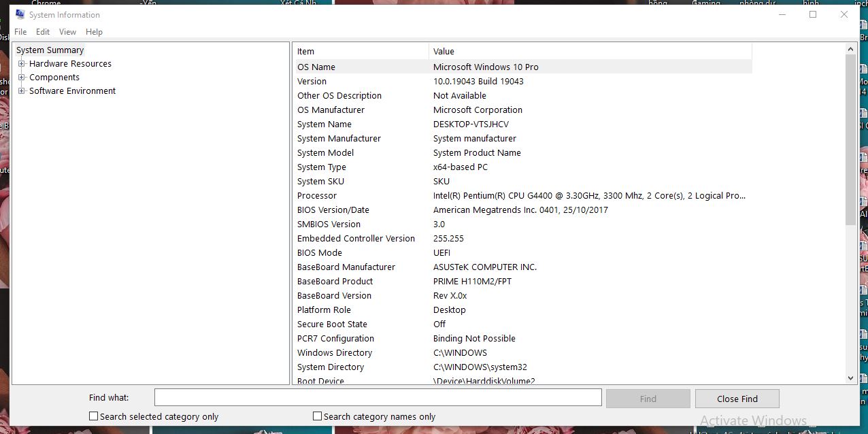
Task: Click the scroll down arrow in details pane
Action: pos(850,378)
